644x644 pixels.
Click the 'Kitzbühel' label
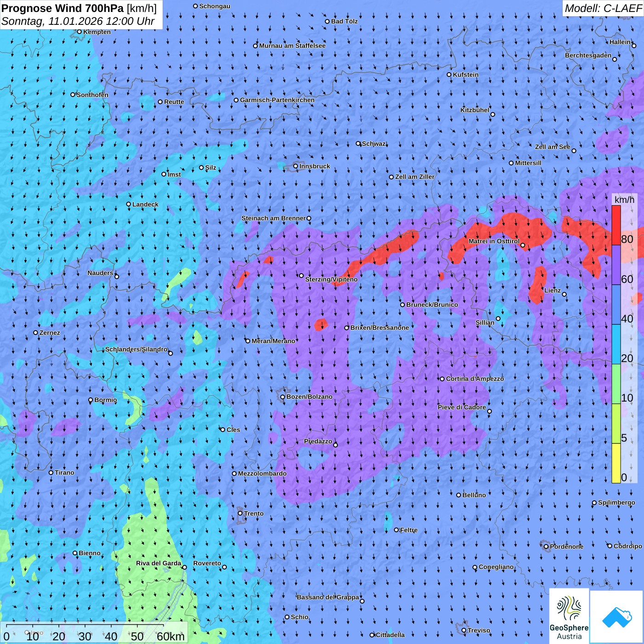475,110
